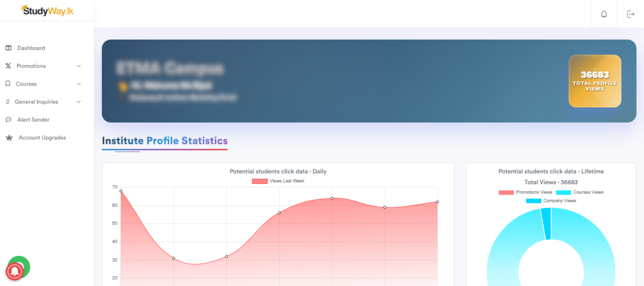The image size is (644, 286).
Task: Click the Account Upgrades crown icon
Action: (9, 137)
